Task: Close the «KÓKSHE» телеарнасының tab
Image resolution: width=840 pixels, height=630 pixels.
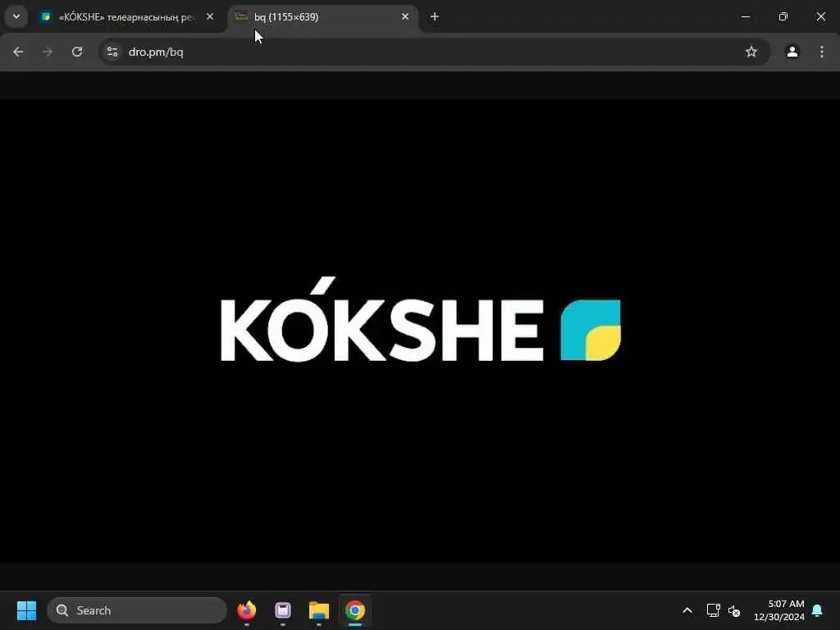Action: pyautogui.click(x=210, y=16)
